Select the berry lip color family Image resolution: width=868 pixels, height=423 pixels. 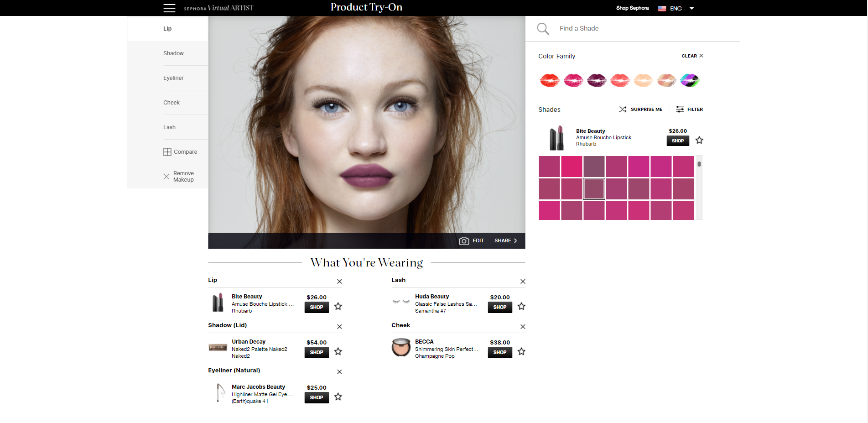click(x=597, y=80)
